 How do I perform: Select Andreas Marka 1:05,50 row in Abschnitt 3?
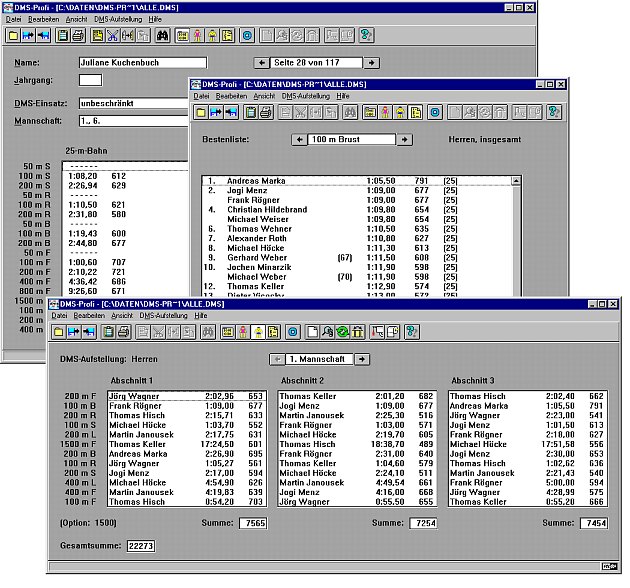click(527, 406)
